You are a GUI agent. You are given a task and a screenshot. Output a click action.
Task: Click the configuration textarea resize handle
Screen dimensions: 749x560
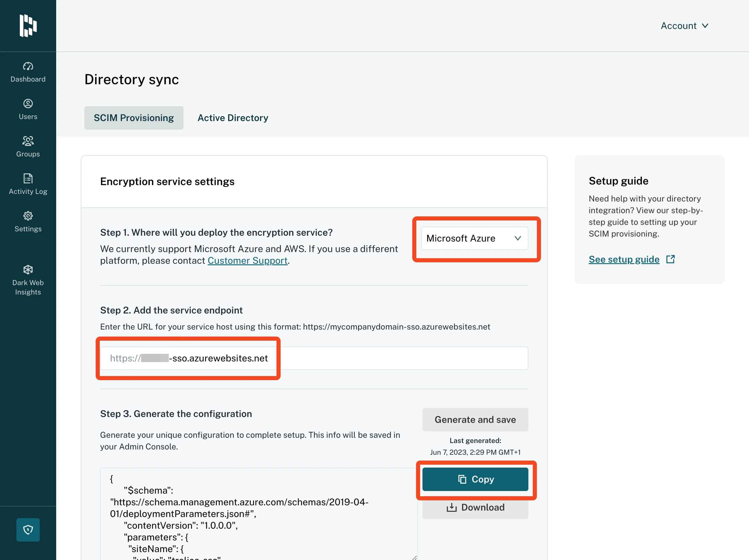point(414,557)
